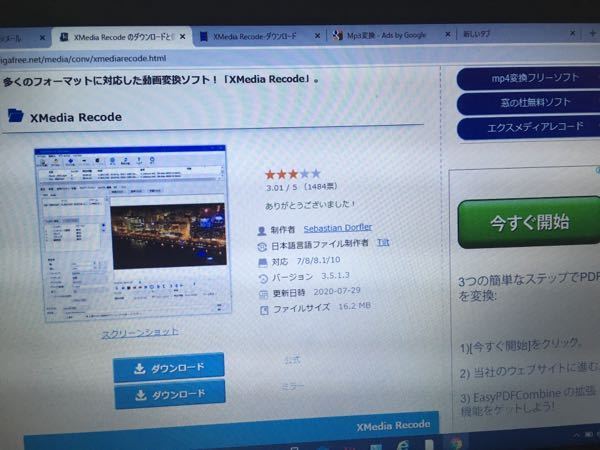600x450 pixels.
Task: Click the green 今すぐ開始 ad button
Action: (x=529, y=222)
